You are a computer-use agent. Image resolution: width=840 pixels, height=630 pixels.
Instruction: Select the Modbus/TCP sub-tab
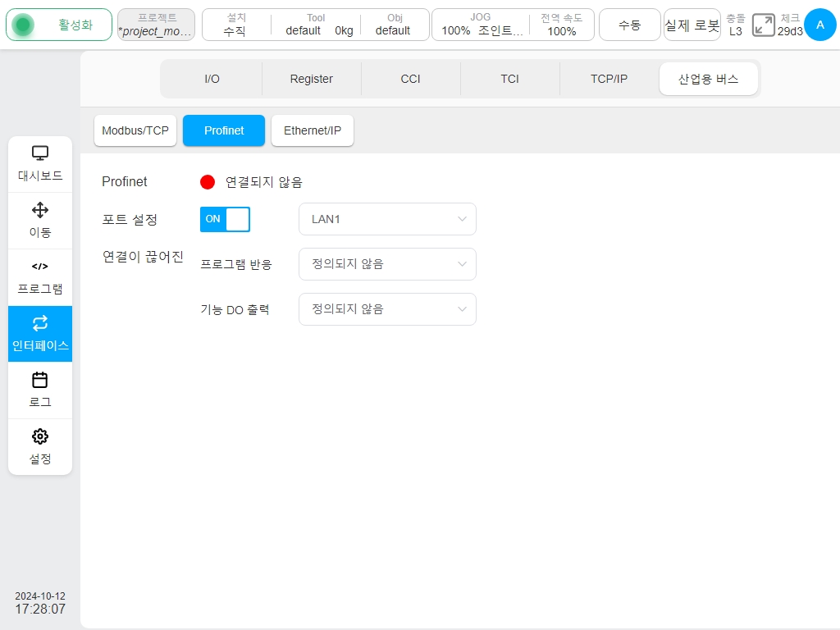click(135, 130)
